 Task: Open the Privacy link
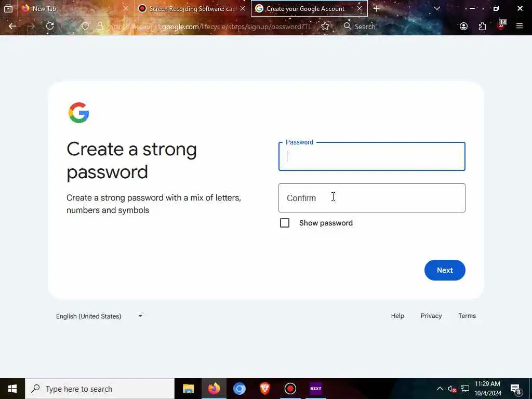(x=431, y=315)
